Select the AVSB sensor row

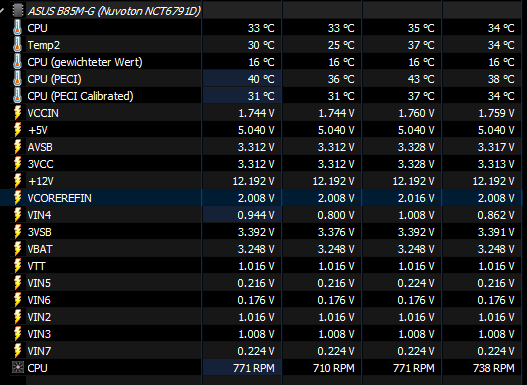pos(261,147)
